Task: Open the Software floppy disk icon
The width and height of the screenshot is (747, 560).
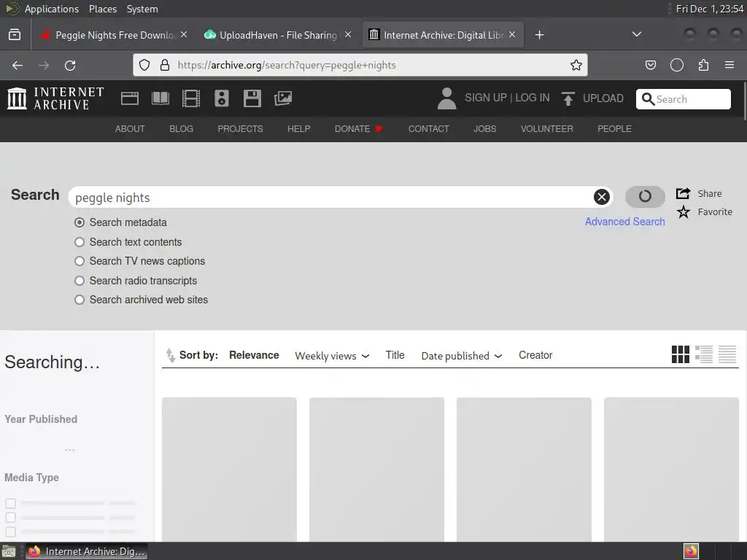Action: coord(252,98)
